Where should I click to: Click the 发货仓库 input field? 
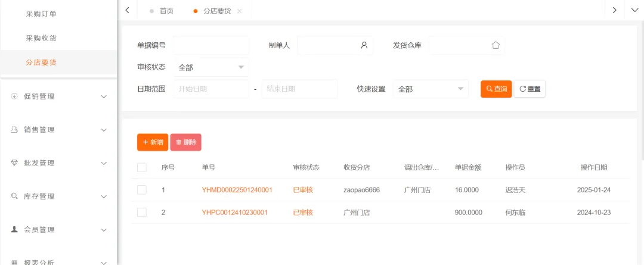click(x=466, y=45)
